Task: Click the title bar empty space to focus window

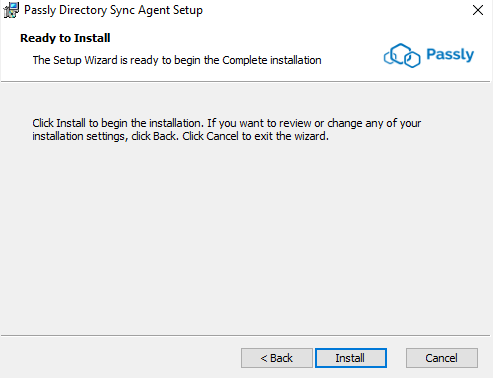Action: point(333,10)
